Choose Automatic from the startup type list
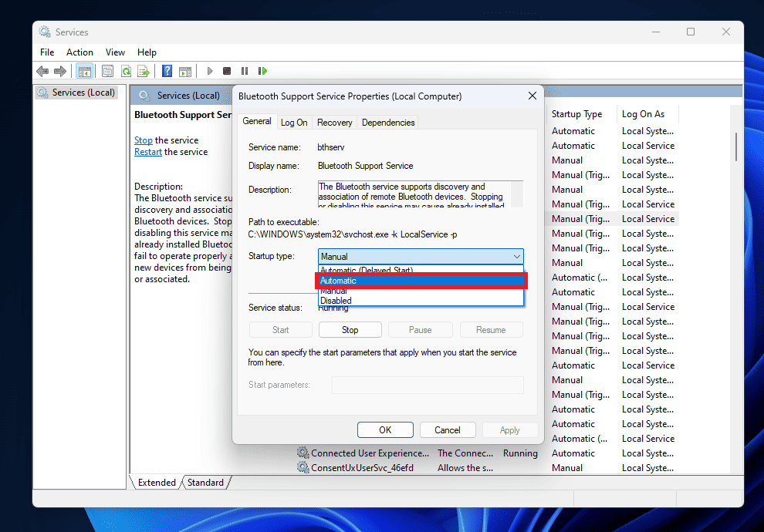 [x=421, y=281]
